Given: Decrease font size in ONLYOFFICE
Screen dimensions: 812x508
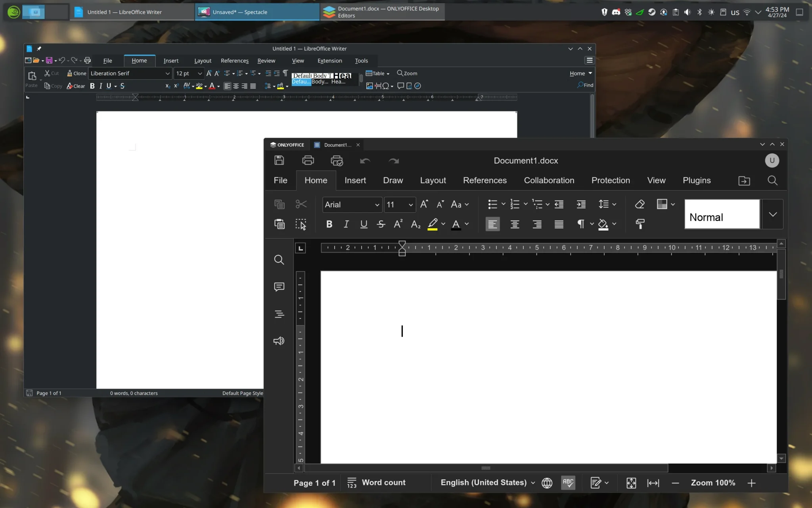Looking at the screenshot, I should click(x=440, y=204).
